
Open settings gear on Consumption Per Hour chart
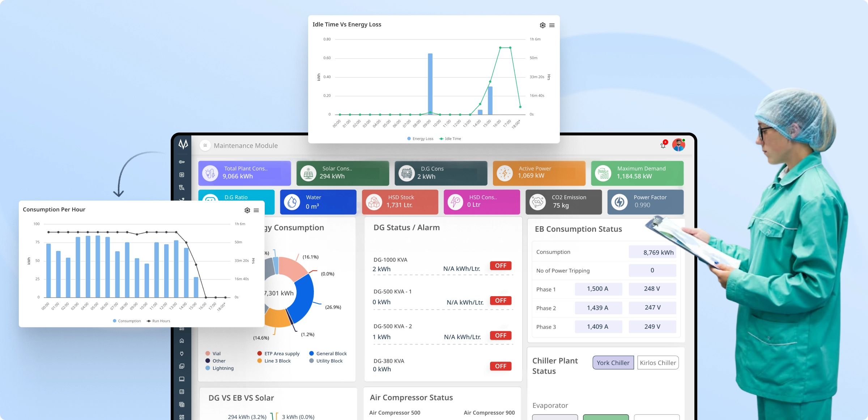(x=247, y=210)
